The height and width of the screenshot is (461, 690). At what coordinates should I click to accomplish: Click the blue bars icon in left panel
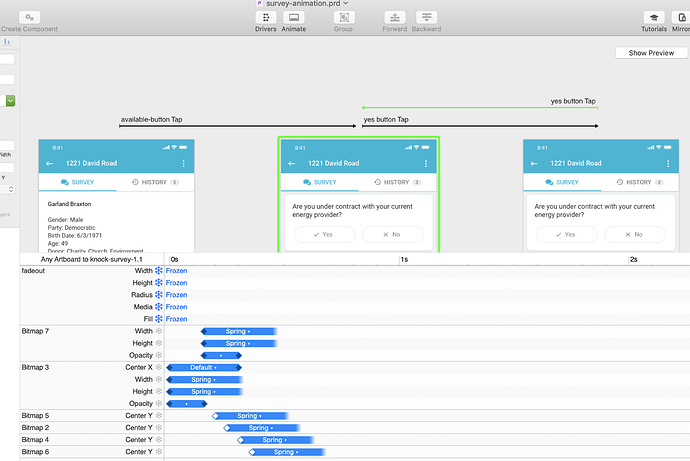pos(7,42)
